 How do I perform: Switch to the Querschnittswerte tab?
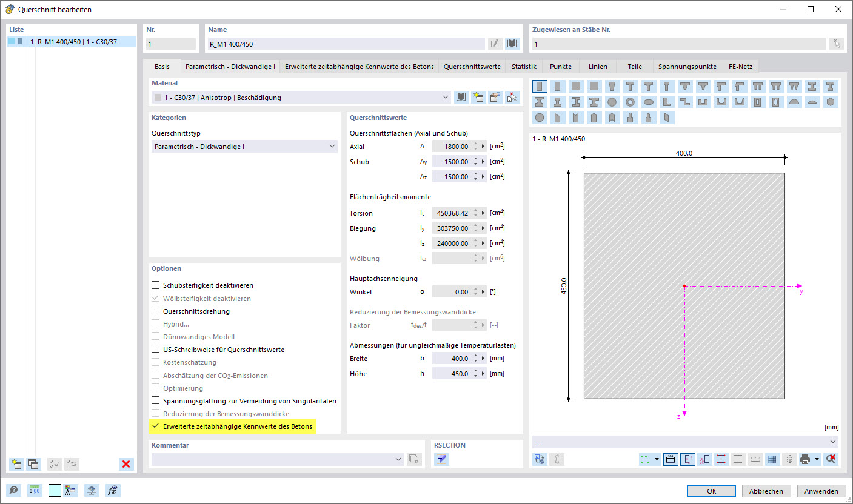coord(472,67)
